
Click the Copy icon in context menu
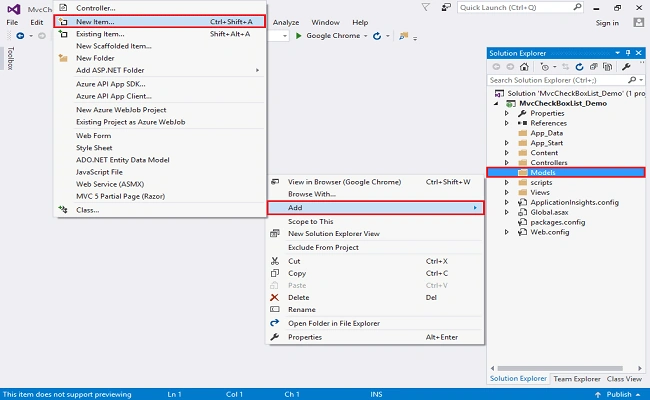(x=274, y=273)
